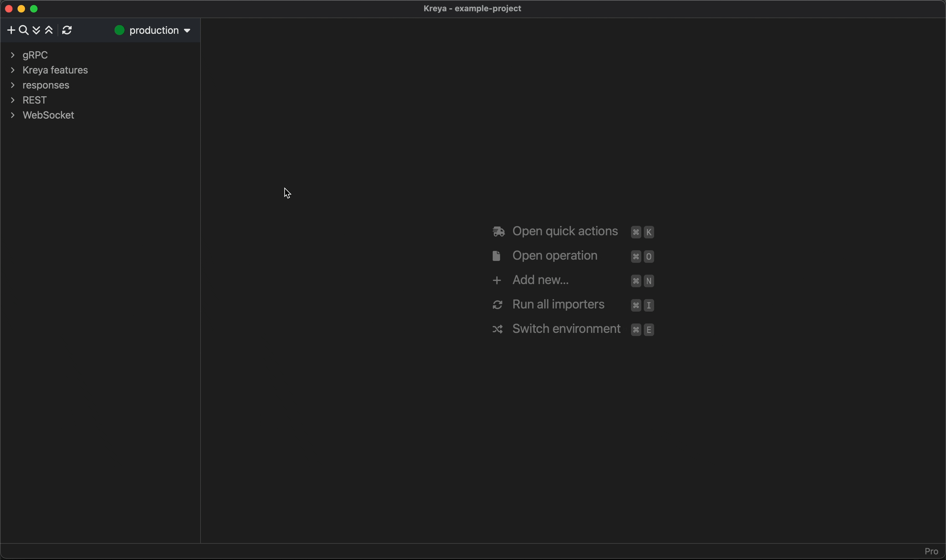Expand the gRPC folder chevron
Viewport: 946px width, 560px height.
point(13,55)
